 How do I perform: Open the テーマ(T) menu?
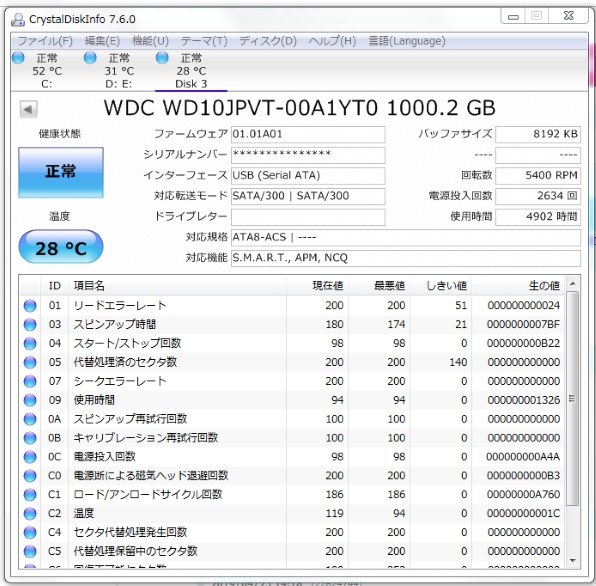[204, 41]
